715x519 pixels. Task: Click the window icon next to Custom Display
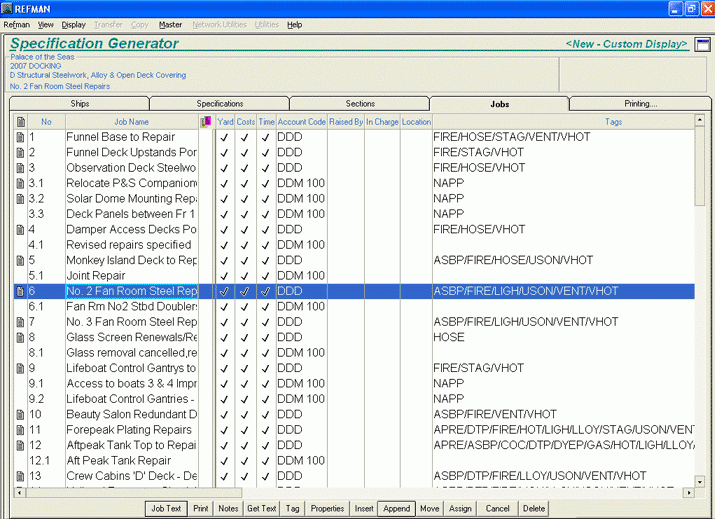703,45
